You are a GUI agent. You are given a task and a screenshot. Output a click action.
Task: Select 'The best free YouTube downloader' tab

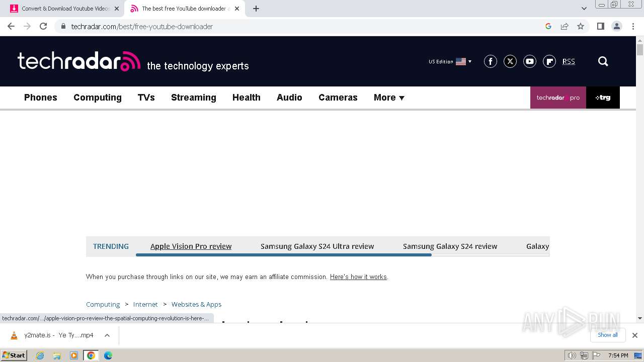point(184,9)
